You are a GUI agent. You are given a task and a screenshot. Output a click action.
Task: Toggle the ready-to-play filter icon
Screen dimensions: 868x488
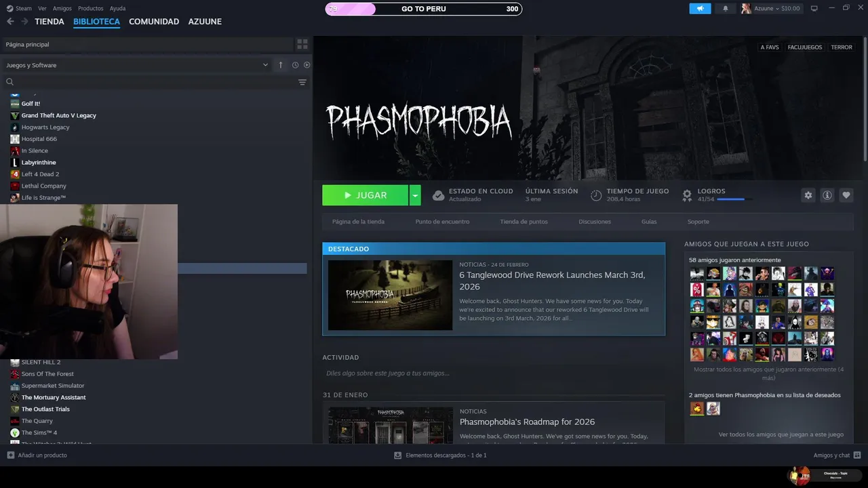click(x=307, y=65)
